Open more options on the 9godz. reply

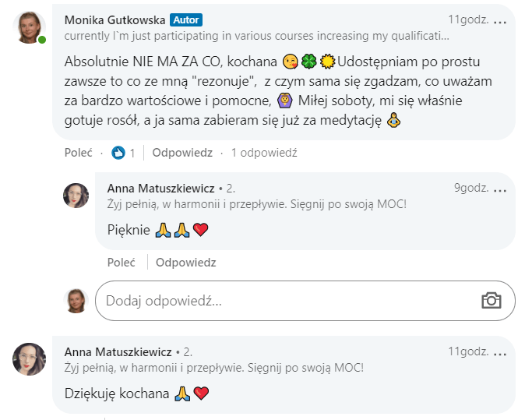(500, 188)
